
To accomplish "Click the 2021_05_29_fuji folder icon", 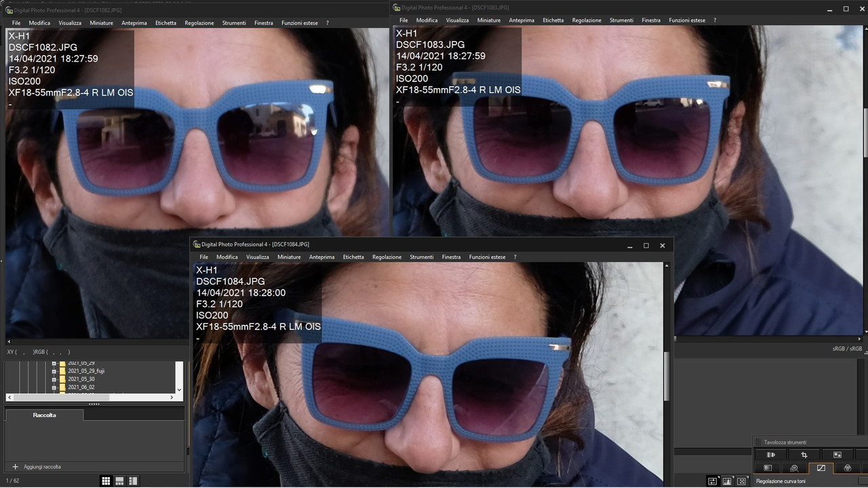I will (x=62, y=371).
